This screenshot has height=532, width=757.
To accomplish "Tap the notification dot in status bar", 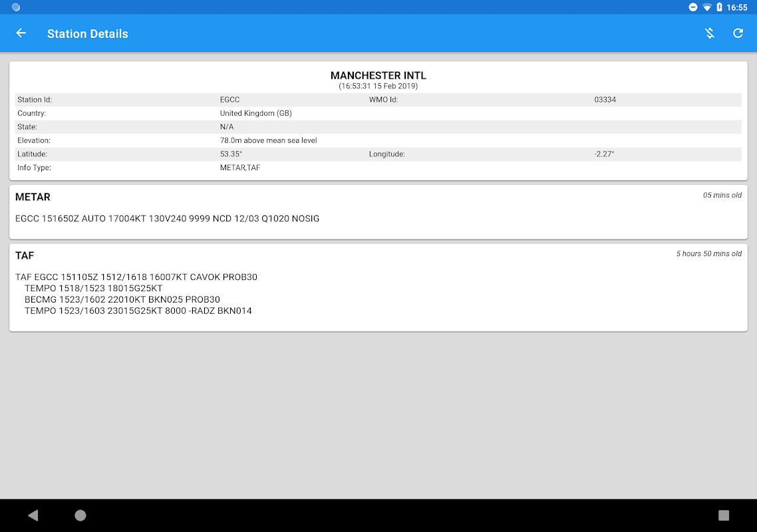I will click(x=16, y=7).
